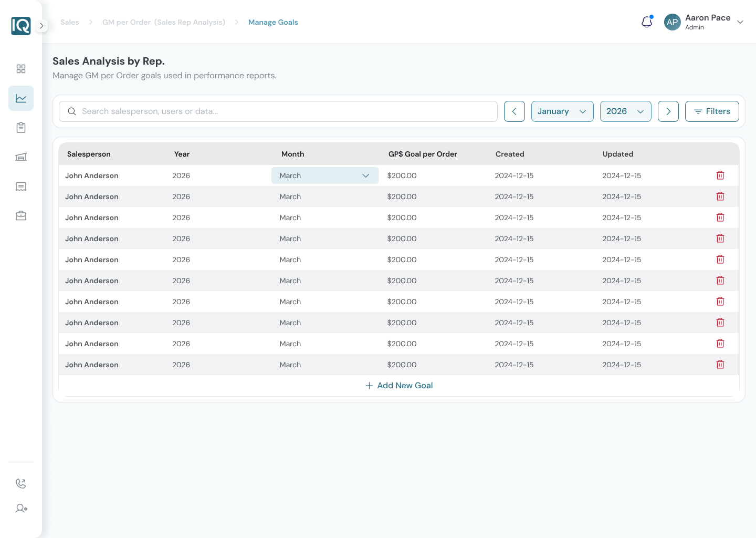
Task: Select the analytics line chart sidebar icon
Action: coord(21,98)
